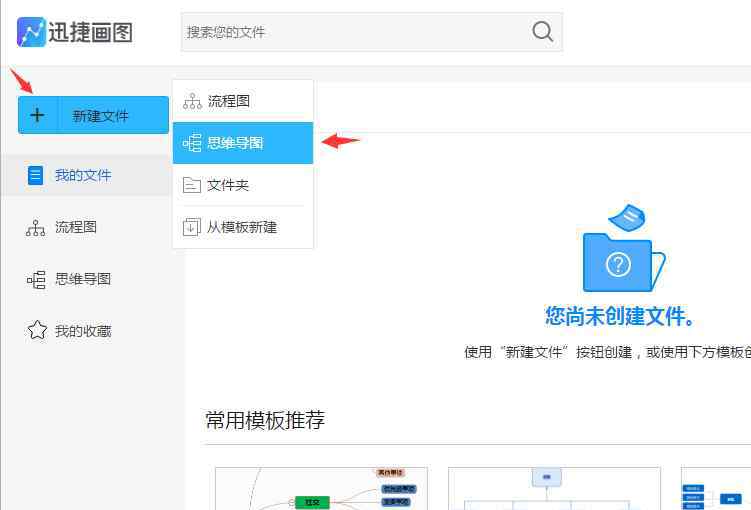Focus the 搜索您的文件 search field
This screenshot has height=510, width=751.
coord(372,32)
